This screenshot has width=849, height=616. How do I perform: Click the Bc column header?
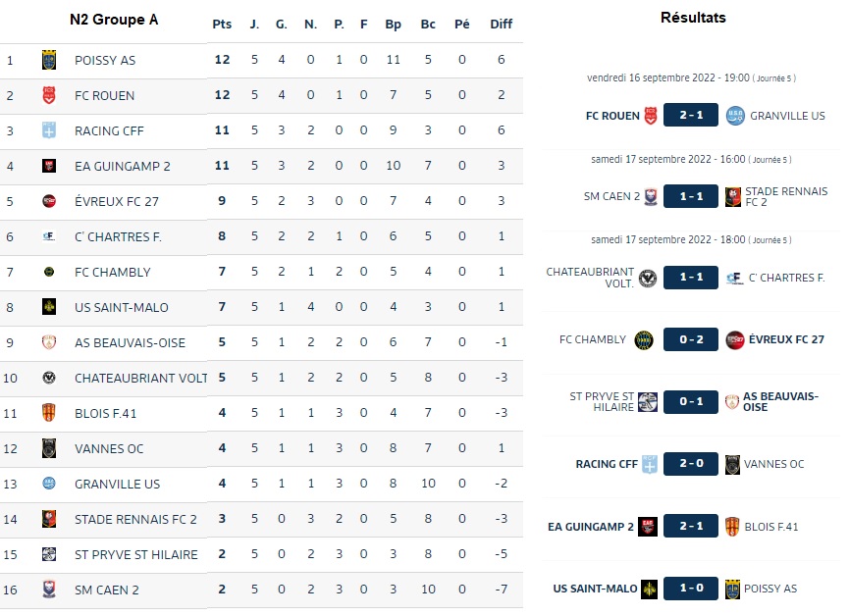(x=428, y=25)
